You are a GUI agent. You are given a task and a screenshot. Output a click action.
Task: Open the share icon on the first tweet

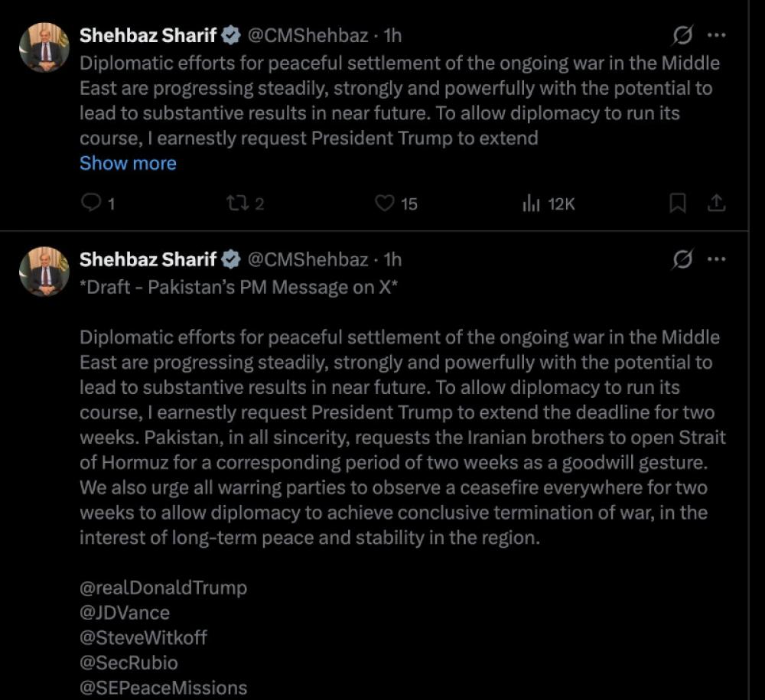click(x=718, y=203)
